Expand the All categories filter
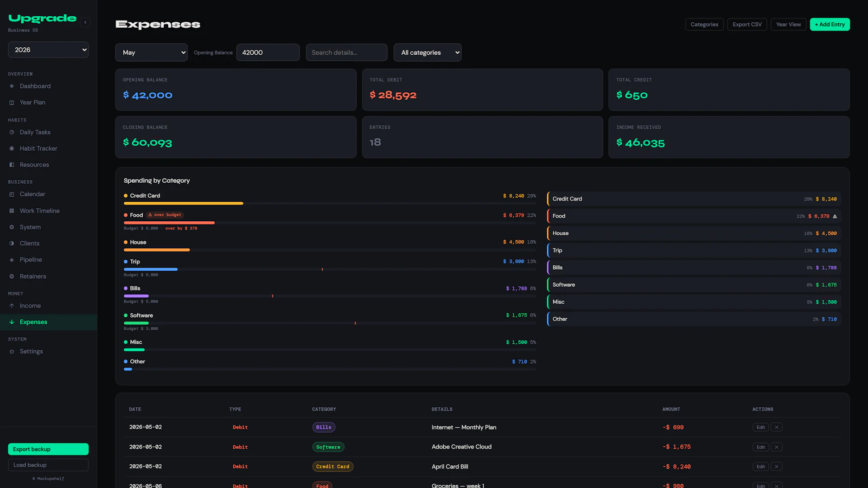 tap(427, 53)
